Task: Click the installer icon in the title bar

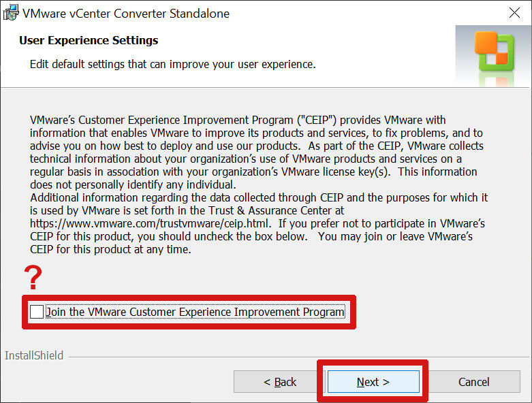Action: 10,12
